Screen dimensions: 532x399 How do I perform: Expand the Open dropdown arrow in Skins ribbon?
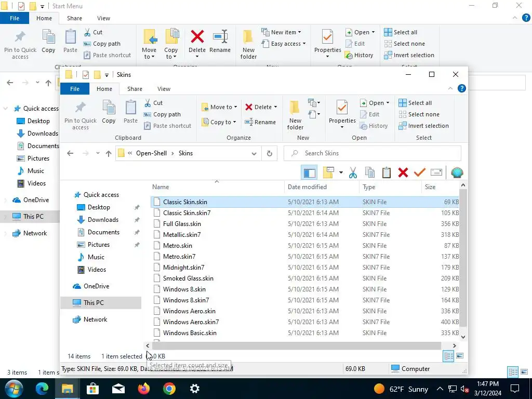tap(388, 103)
